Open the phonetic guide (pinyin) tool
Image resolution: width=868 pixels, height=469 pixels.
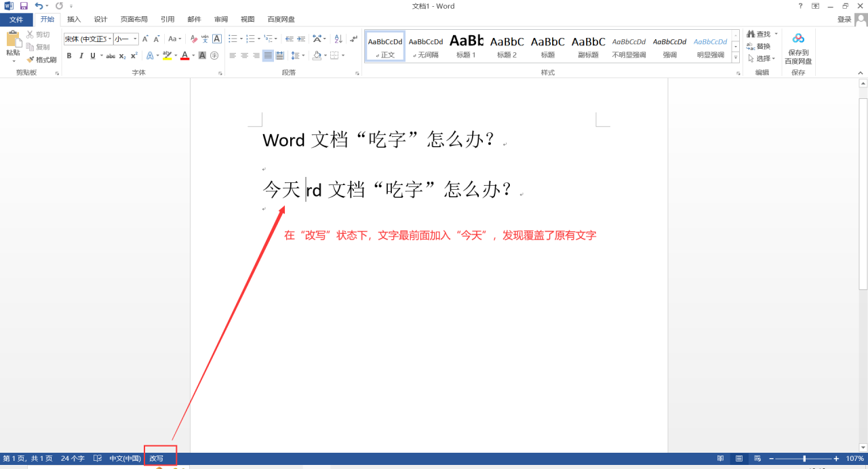coord(205,39)
